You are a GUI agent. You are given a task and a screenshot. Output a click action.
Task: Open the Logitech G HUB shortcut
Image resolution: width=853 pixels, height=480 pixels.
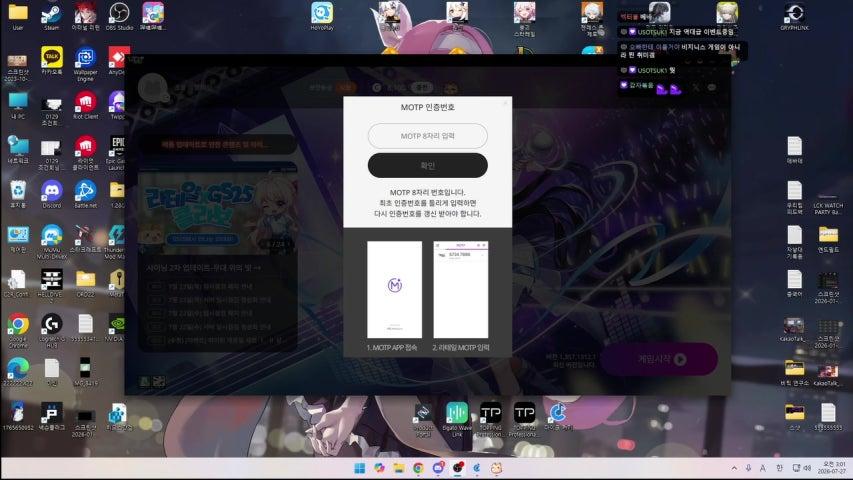(x=52, y=329)
